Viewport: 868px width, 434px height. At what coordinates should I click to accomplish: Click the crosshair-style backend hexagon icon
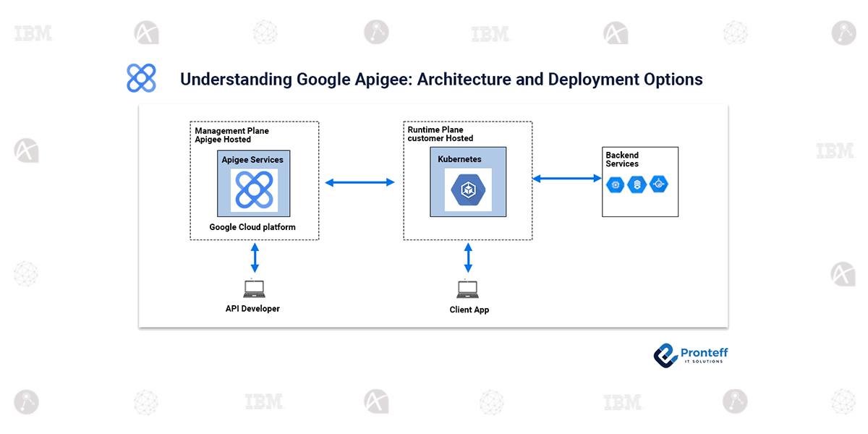[658, 184]
